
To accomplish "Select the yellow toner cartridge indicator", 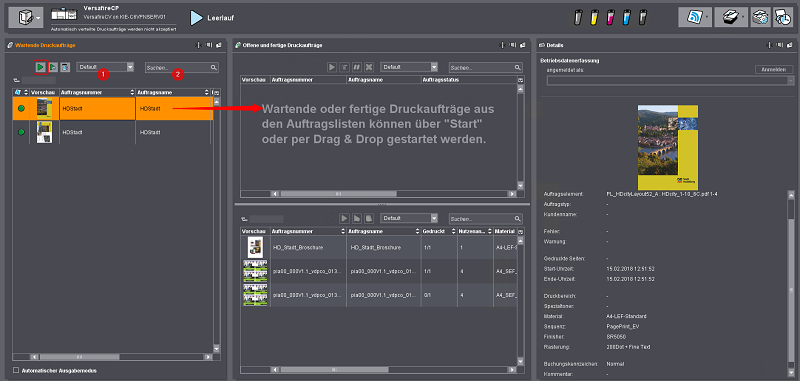I will coord(594,18).
